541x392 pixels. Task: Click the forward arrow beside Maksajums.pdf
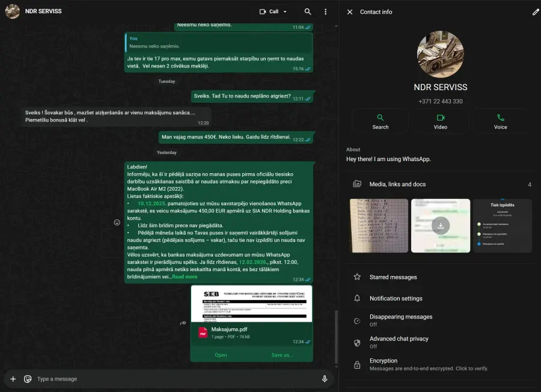tap(182, 323)
